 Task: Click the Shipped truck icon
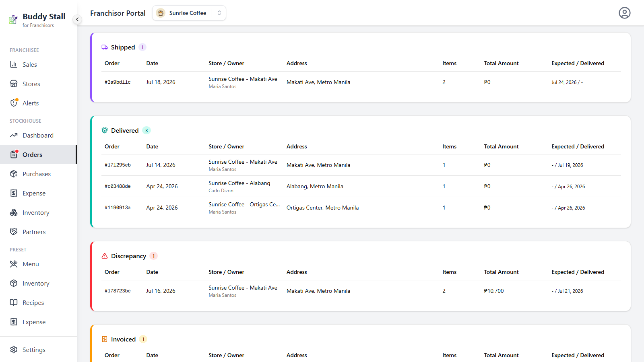(x=105, y=47)
